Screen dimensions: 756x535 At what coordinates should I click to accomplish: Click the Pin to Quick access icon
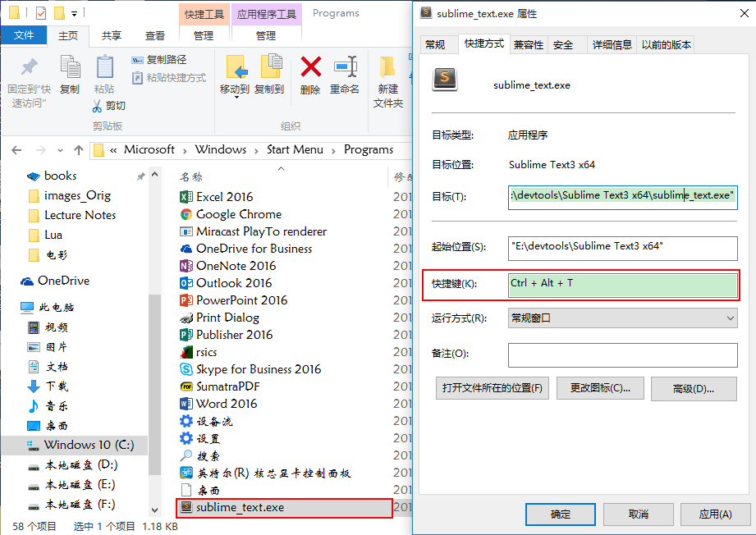coord(29,67)
